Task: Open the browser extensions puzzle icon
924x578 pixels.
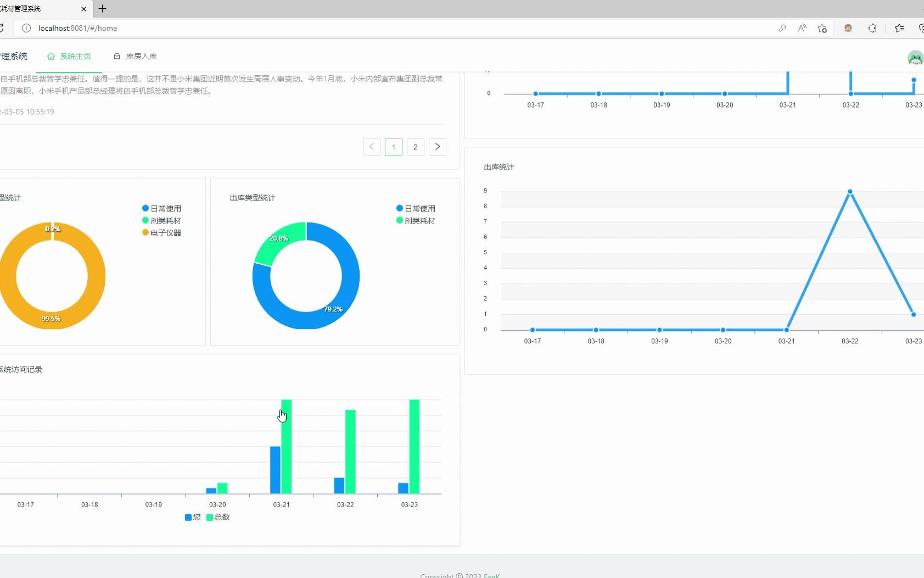Action: point(872,28)
